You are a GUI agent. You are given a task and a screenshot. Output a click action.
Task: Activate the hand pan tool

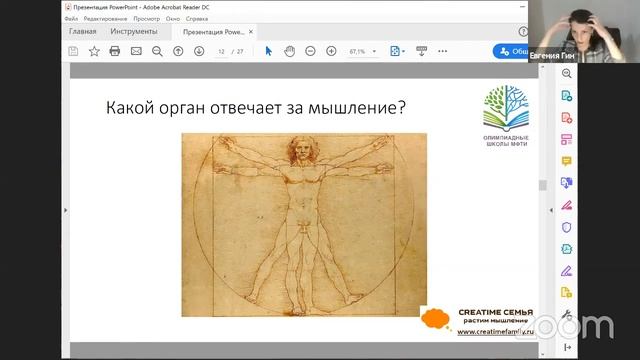tap(289, 51)
